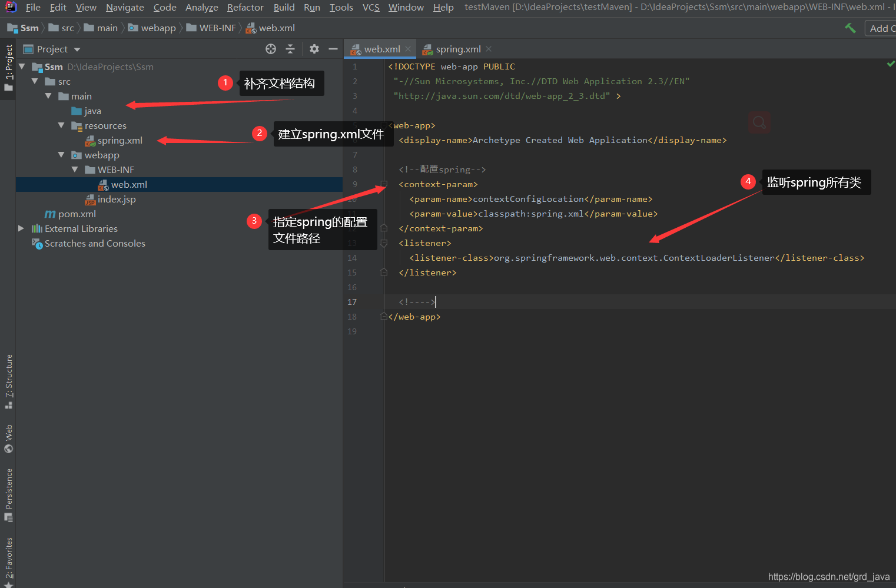The height and width of the screenshot is (588, 896).
Task: Fold the listener block in gutter
Action: (x=384, y=243)
